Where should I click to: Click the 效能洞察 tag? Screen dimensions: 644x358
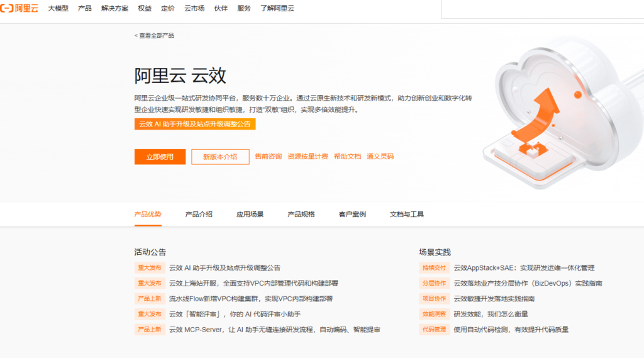434,314
